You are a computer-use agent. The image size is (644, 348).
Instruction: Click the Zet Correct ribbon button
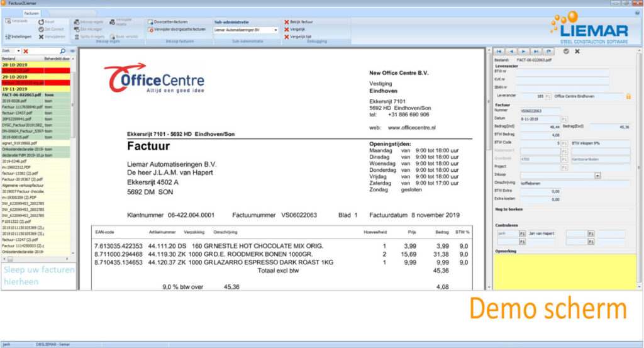click(52, 29)
